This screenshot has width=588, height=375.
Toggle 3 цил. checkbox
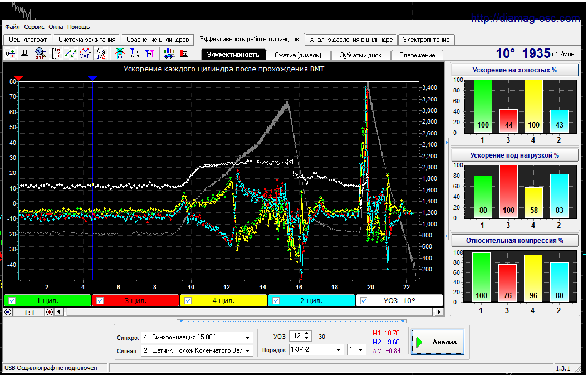coord(100,301)
